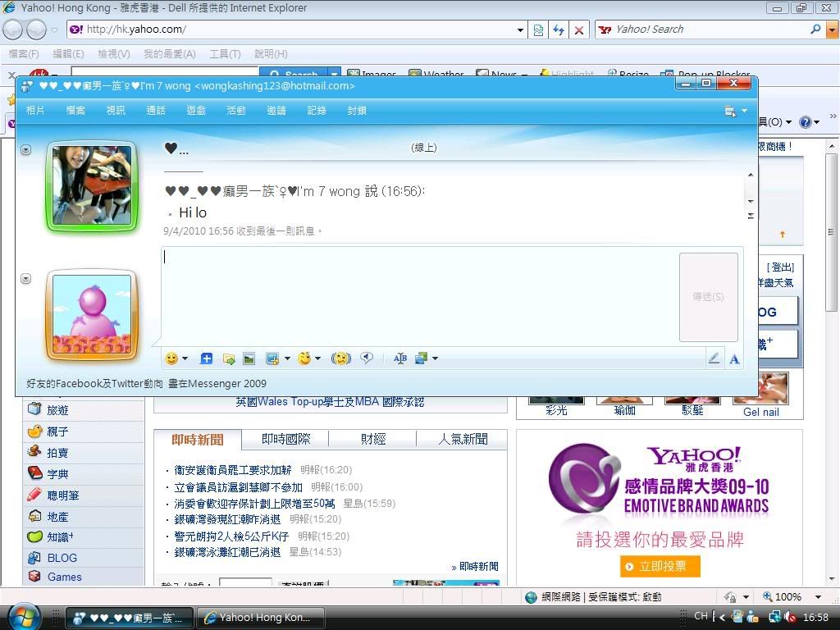Open the BLOG link in sidebar
This screenshot has height=630, width=840.
[x=62, y=558]
